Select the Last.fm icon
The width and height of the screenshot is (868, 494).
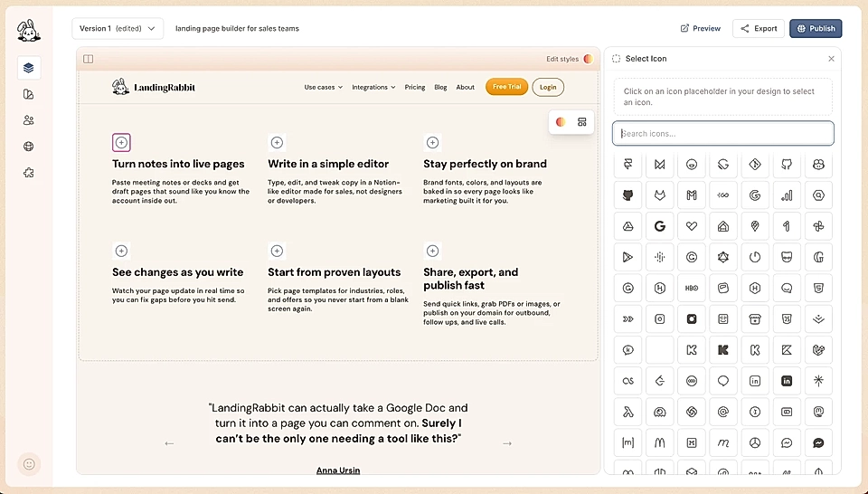(x=627, y=382)
